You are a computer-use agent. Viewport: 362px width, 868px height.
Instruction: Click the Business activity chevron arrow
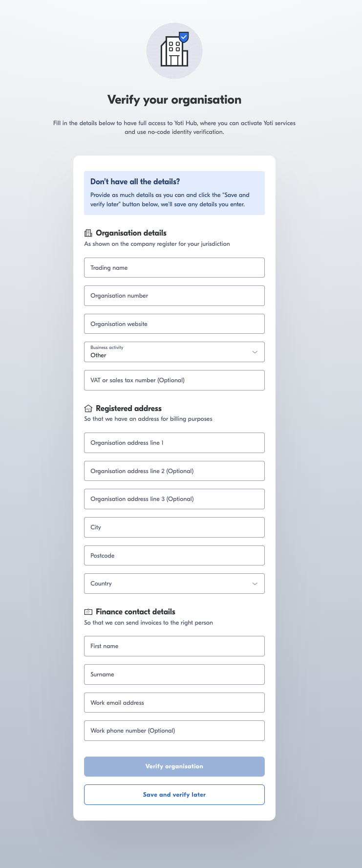pyautogui.click(x=255, y=352)
